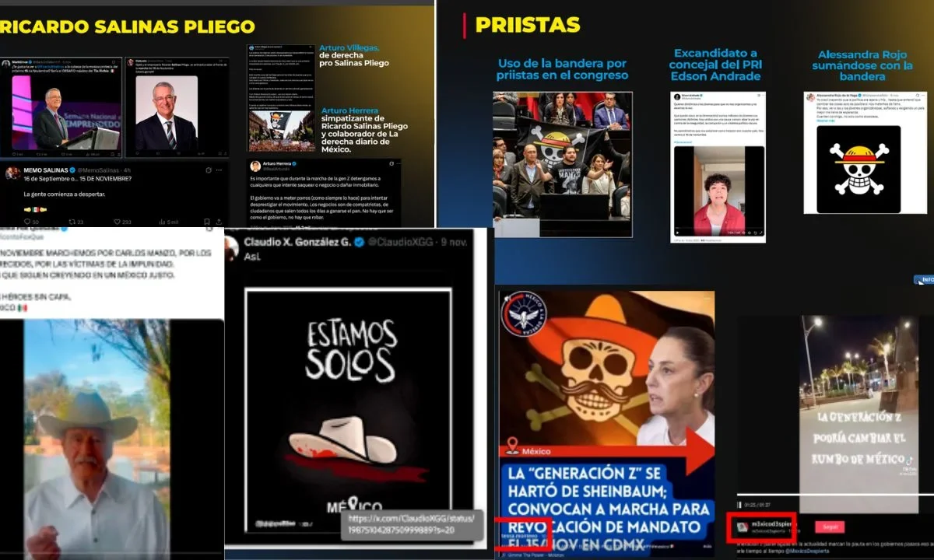
Task: Open the @MemoSalinas handle link
Action: [x=98, y=170]
